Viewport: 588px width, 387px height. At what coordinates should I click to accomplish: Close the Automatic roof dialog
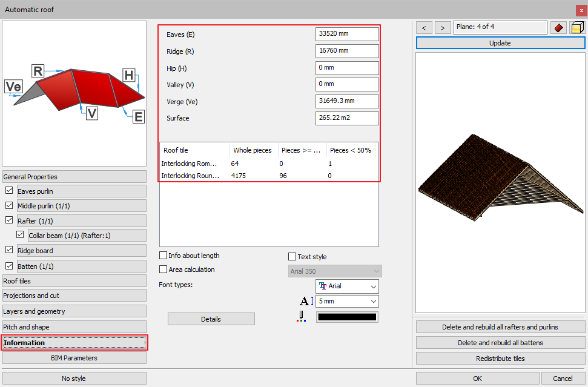click(x=581, y=10)
